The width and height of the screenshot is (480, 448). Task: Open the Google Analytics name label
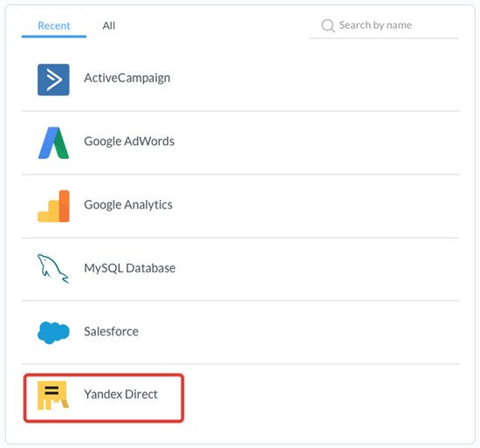click(x=128, y=205)
